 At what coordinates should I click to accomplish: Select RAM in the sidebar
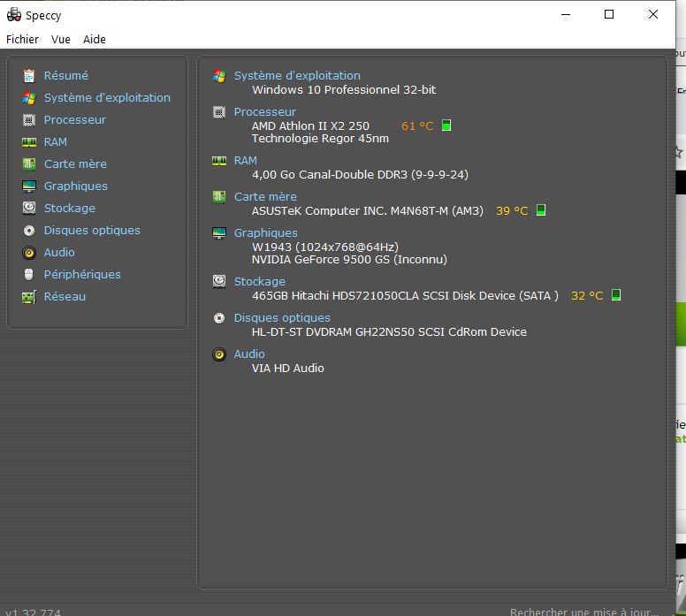(56, 141)
